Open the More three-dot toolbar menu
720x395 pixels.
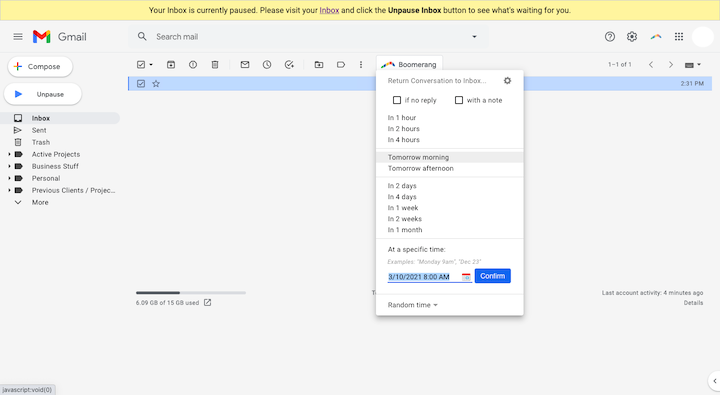pos(361,65)
